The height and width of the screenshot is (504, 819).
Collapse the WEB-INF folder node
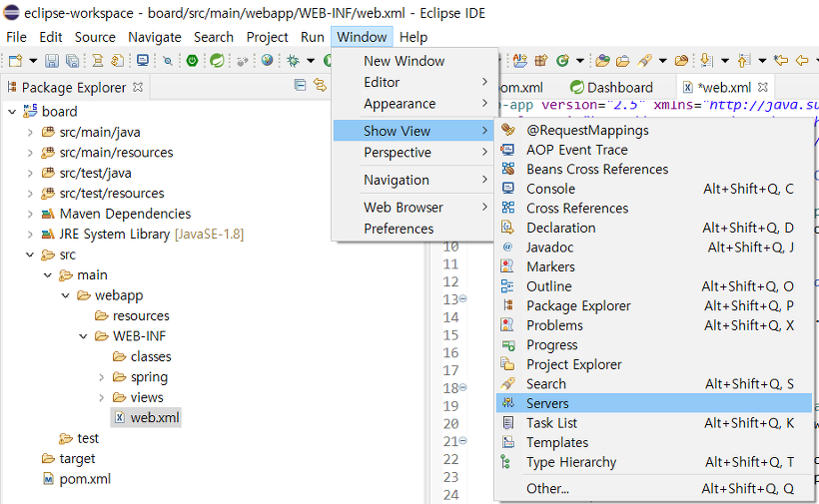pyautogui.click(x=83, y=336)
